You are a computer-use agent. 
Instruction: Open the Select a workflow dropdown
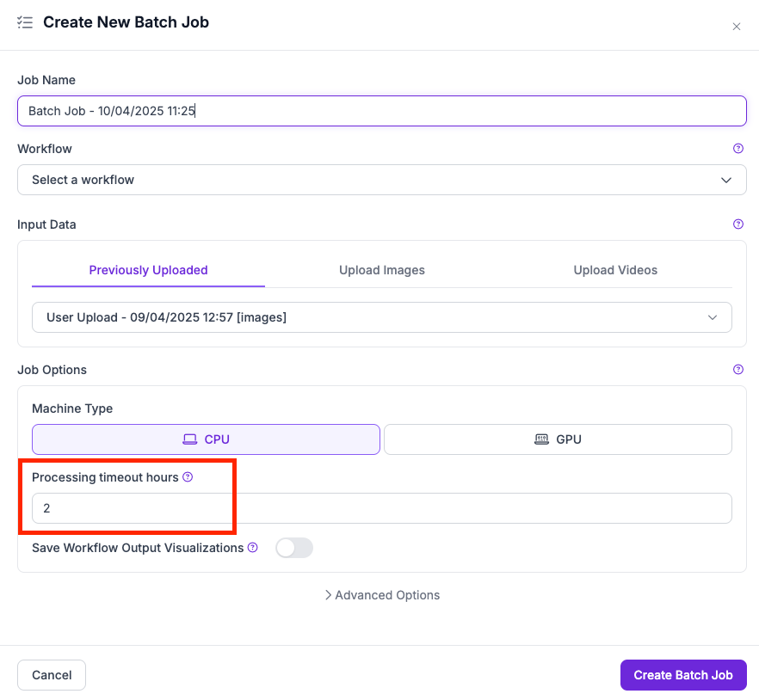pyautogui.click(x=381, y=180)
